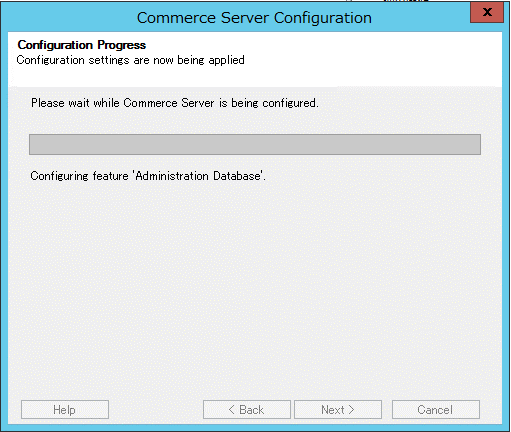
Task: Open Help for this wizard
Action: 65,409
